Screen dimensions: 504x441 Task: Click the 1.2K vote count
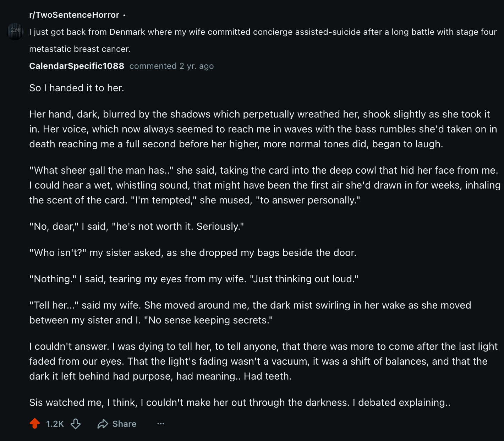[x=55, y=424]
